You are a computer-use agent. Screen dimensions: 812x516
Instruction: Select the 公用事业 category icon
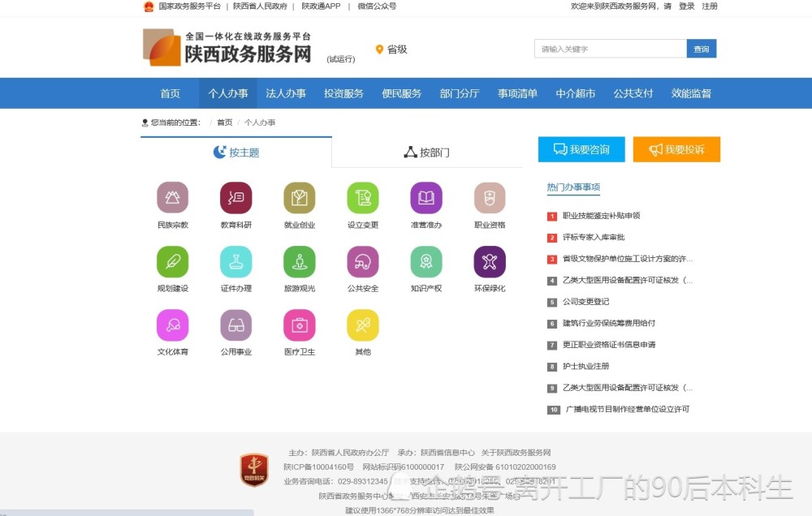[x=236, y=325]
